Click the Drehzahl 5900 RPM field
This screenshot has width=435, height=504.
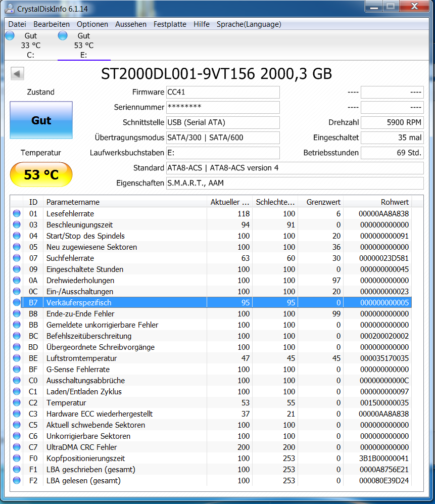392,122
